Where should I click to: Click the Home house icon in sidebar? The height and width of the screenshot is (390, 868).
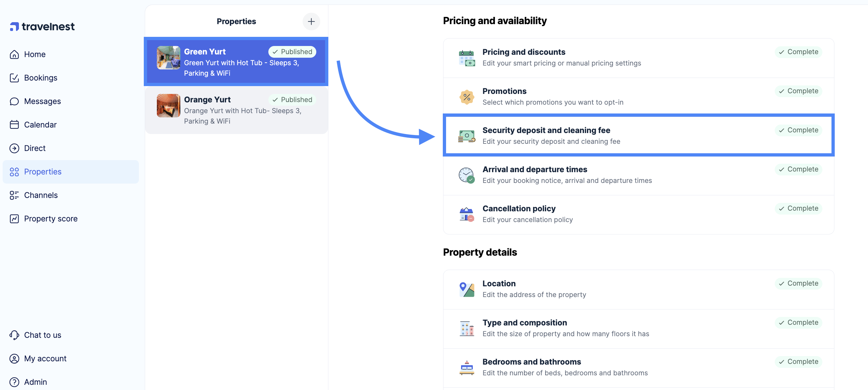click(x=14, y=54)
